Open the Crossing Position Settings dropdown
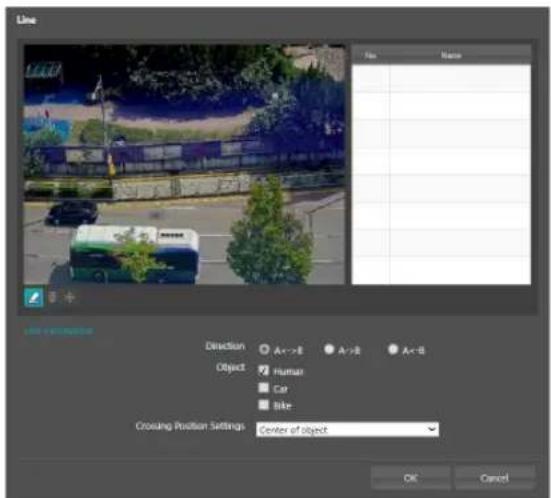 (x=348, y=429)
